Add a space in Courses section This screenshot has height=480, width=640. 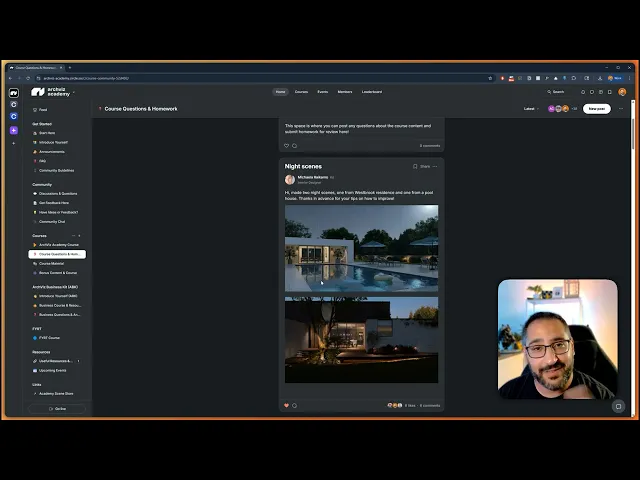click(79, 236)
